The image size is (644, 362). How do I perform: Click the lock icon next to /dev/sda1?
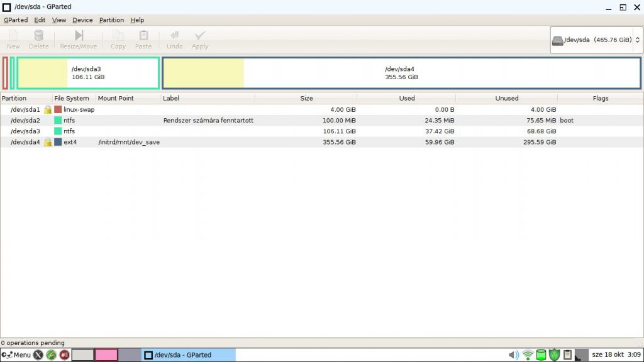pyautogui.click(x=48, y=109)
